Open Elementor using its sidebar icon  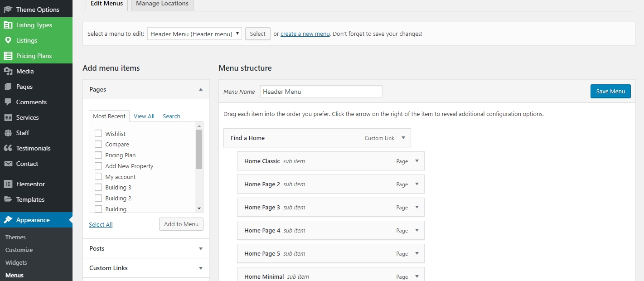tap(8, 184)
